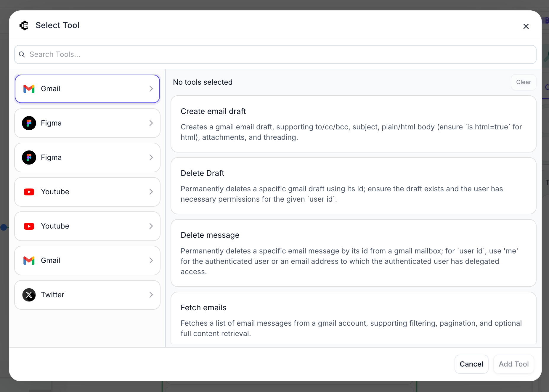Screen dimensions: 549x392
Task: Expand the second Youtube entry chevron
Action: tap(151, 226)
